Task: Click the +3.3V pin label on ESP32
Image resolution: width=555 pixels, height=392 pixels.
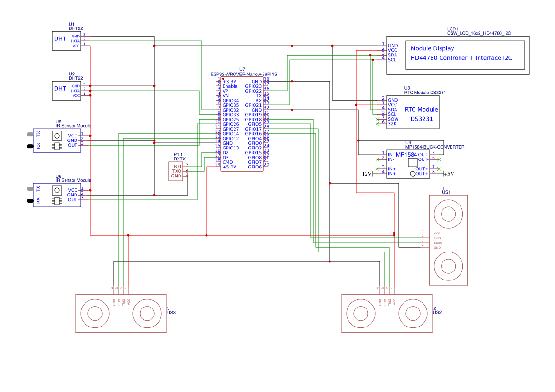Action: pyautogui.click(x=229, y=81)
